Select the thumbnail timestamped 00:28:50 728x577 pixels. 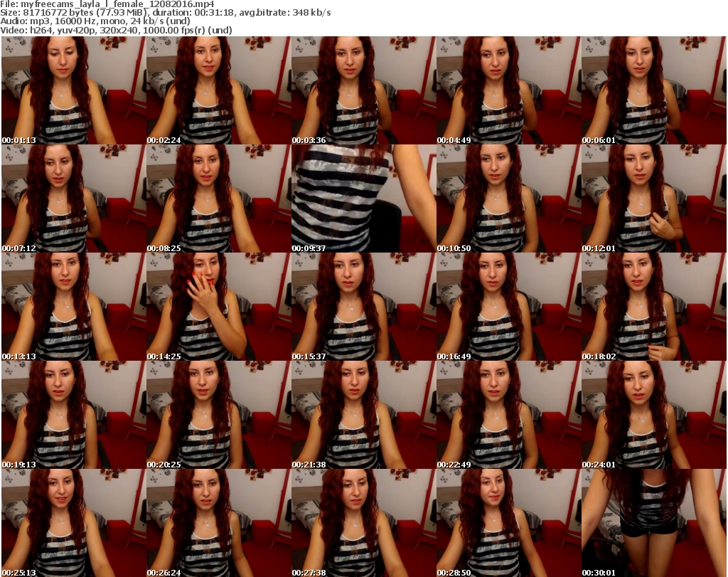[x=508, y=523]
